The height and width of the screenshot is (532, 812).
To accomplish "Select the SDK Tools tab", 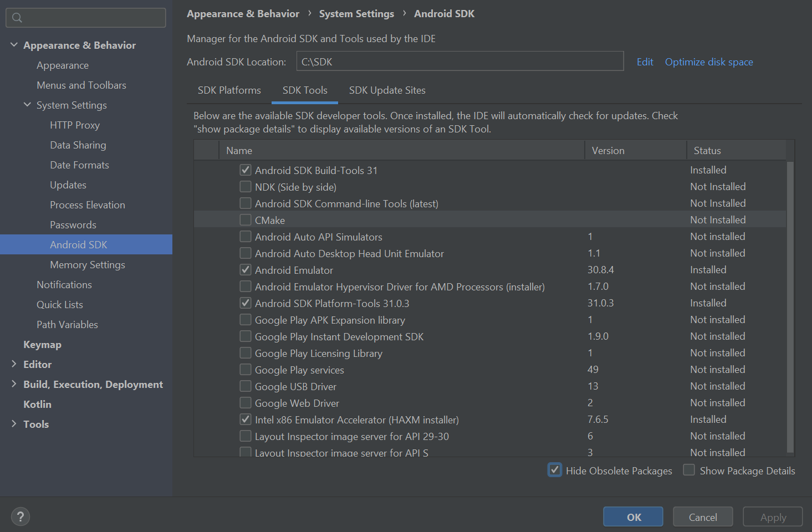I will pos(305,90).
